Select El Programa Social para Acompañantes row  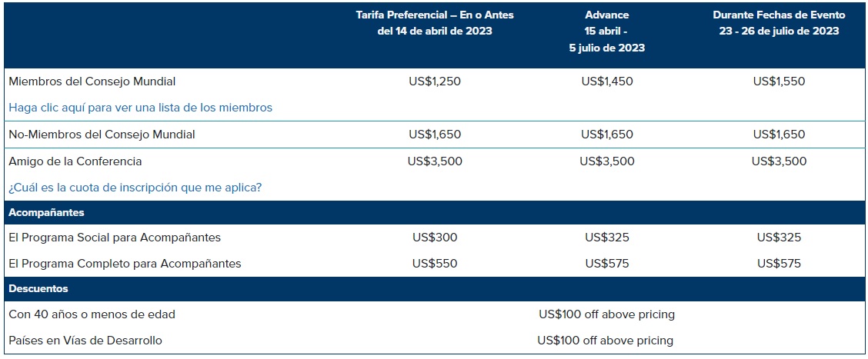pyautogui.click(x=115, y=238)
